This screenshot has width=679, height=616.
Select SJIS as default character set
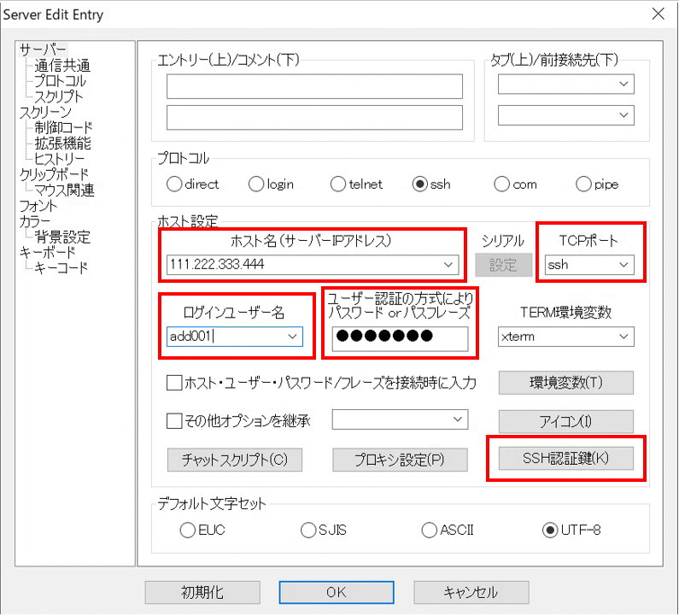pyautogui.click(x=308, y=530)
